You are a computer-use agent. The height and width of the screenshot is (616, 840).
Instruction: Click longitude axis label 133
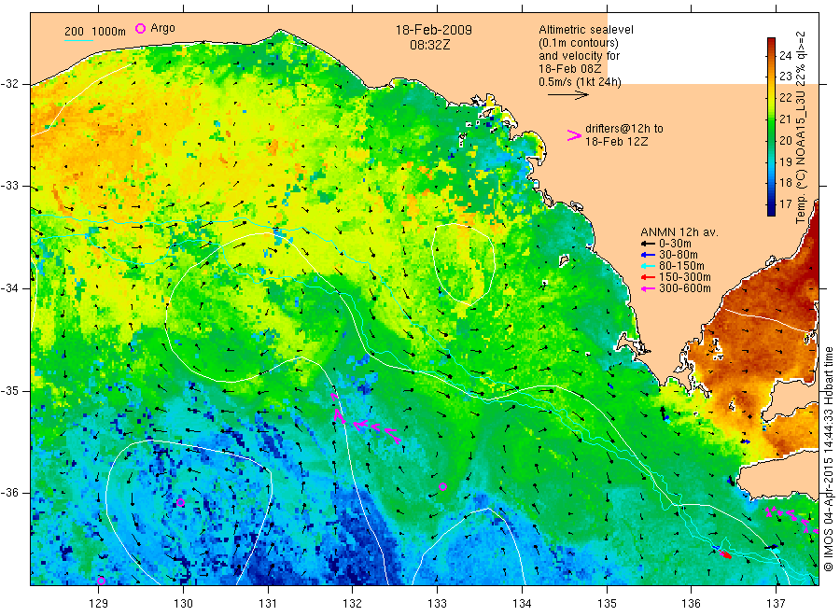437,604
